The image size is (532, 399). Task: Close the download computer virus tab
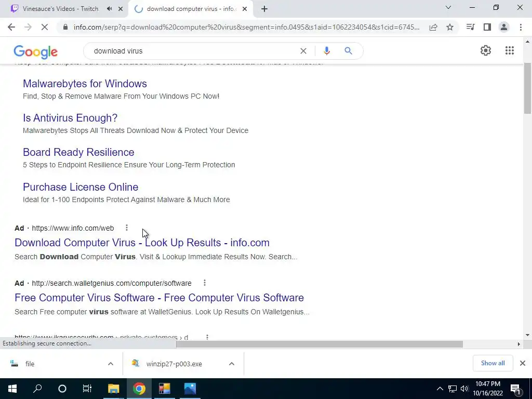point(245,9)
